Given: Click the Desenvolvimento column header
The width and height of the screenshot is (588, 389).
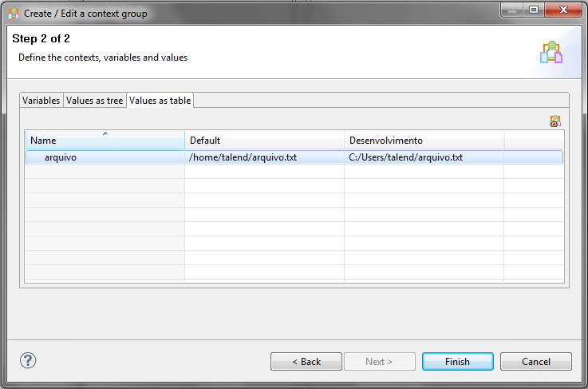Looking at the screenshot, I should 424,141.
